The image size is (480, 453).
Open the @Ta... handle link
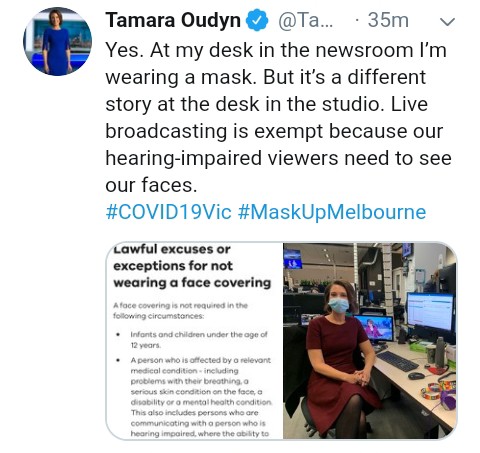click(x=305, y=20)
